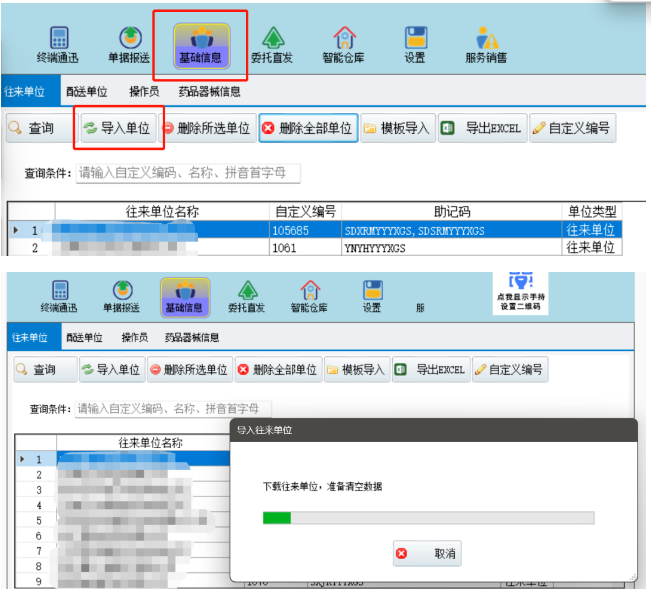
Task: Open 单据报送 icon in the upper screenshot
Action: (x=129, y=45)
